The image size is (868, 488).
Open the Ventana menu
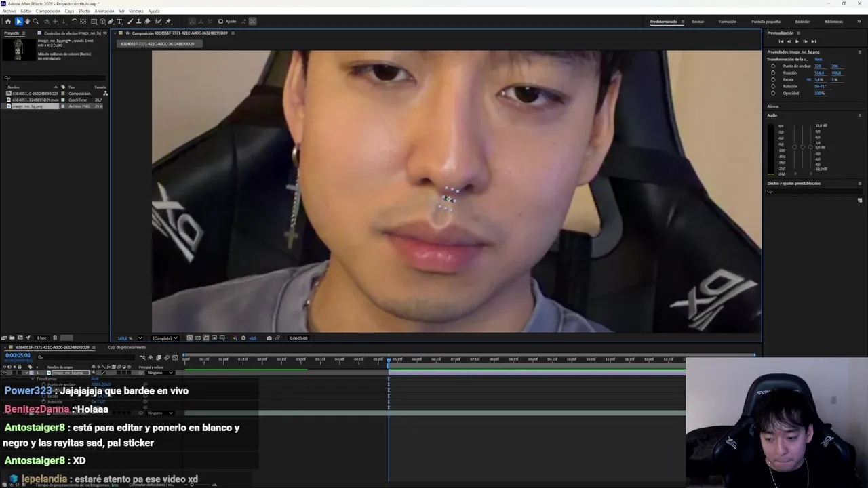click(136, 11)
